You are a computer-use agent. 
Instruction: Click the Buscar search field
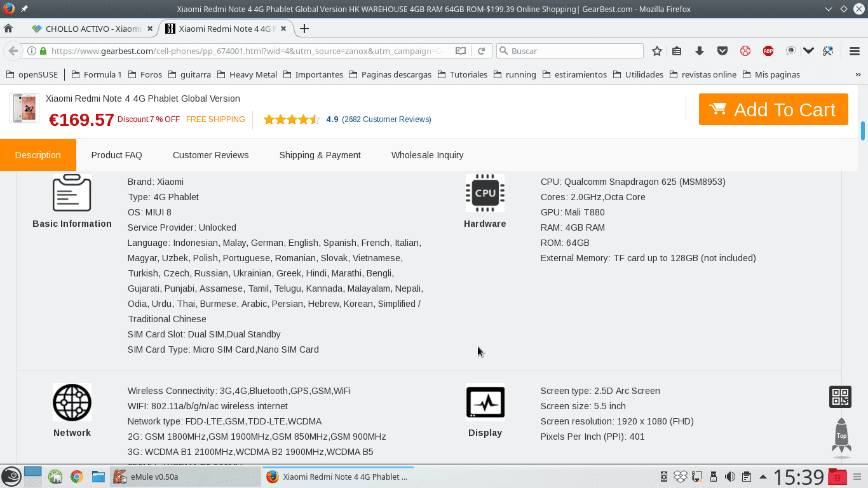coord(569,51)
